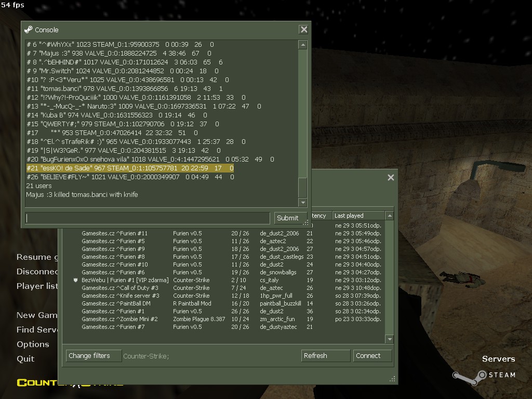Choose Quit from the main menu
The image size is (532, 399).
click(x=25, y=359)
